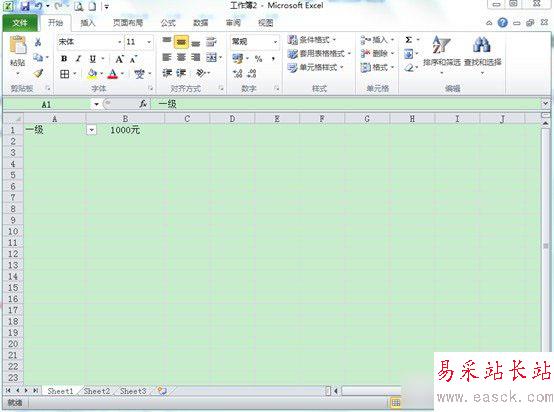Open font color dropdown arrow
This screenshot has height=412, width=554.
(x=123, y=74)
